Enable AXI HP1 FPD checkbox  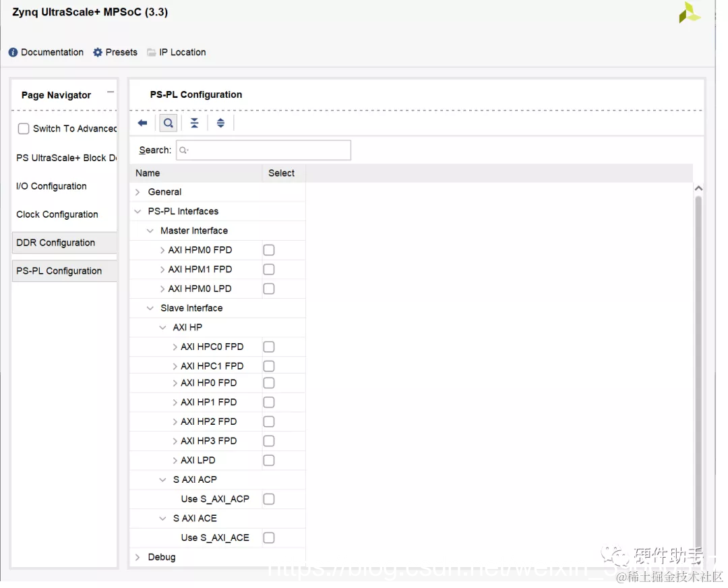(x=269, y=402)
